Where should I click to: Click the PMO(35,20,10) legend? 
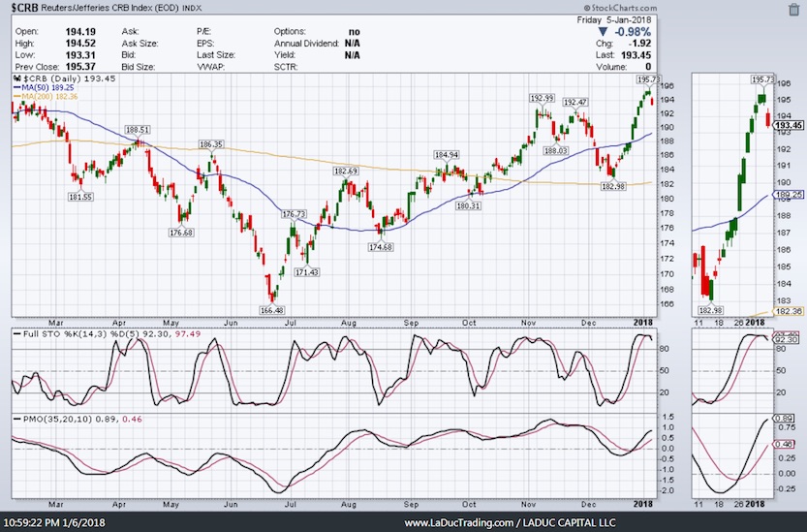78,420
